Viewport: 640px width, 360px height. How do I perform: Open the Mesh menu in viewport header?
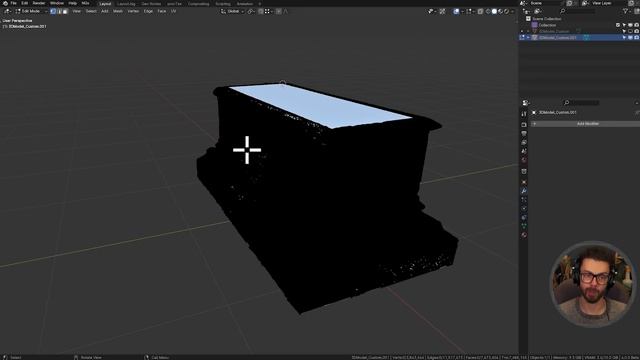click(x=118, y=11)
